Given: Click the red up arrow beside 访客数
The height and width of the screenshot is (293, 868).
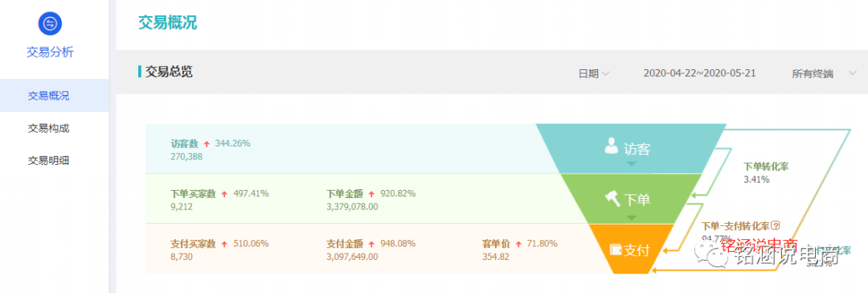Looking at the screenshot, I should (207, 144).
